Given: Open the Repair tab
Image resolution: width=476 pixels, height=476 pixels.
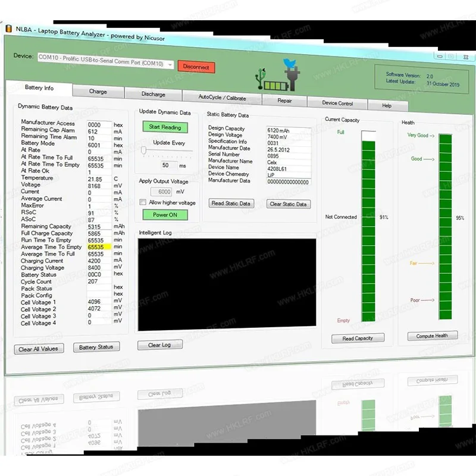Looking at the screenshot, I should (x=285, y=101).
